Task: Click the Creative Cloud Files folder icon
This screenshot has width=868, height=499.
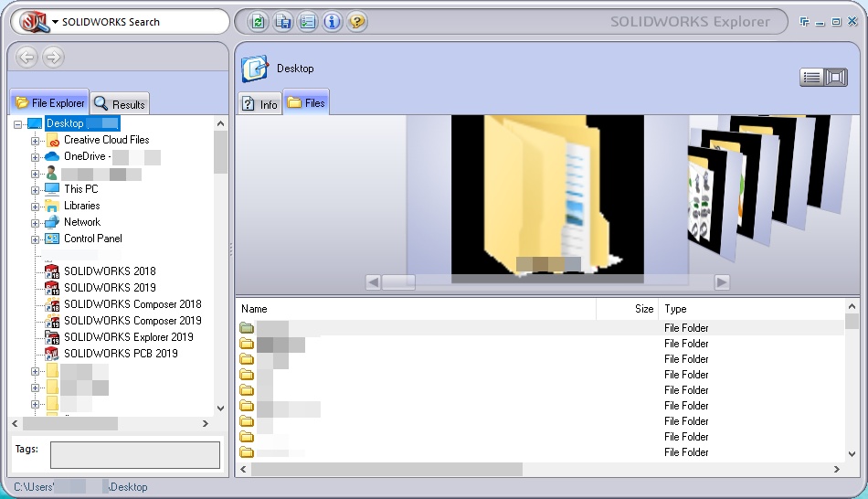Action: 52,140
